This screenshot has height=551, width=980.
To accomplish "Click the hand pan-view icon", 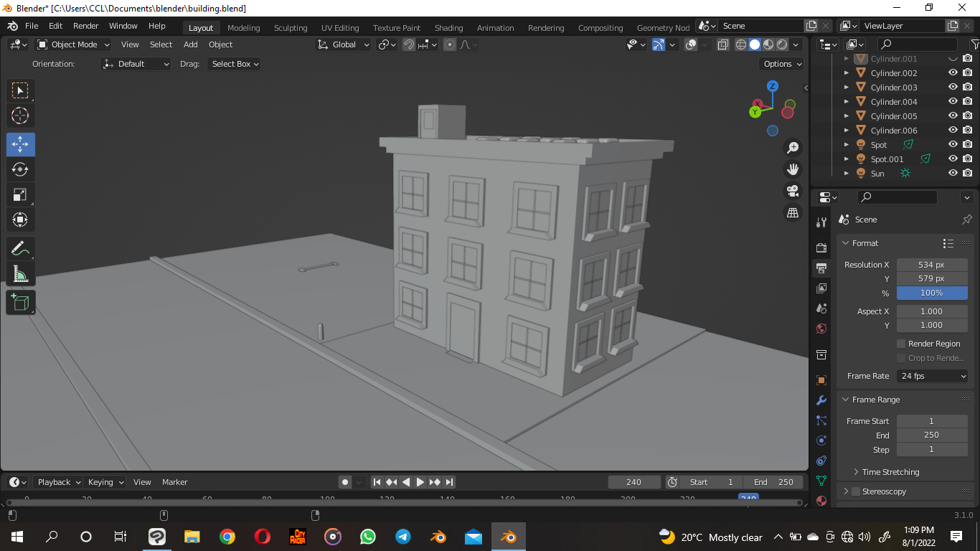I will (x=793, y=169).
